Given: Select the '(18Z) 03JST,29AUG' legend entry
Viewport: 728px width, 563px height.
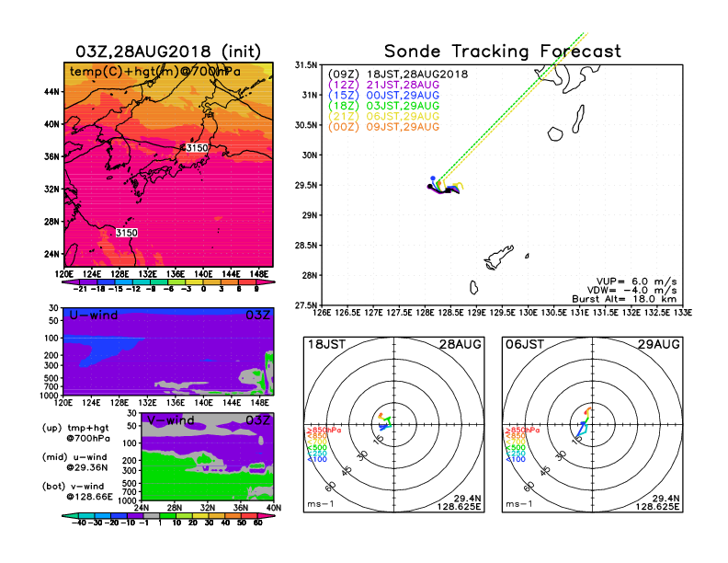Looking at the screenshot, I should [x=383, y=106].
